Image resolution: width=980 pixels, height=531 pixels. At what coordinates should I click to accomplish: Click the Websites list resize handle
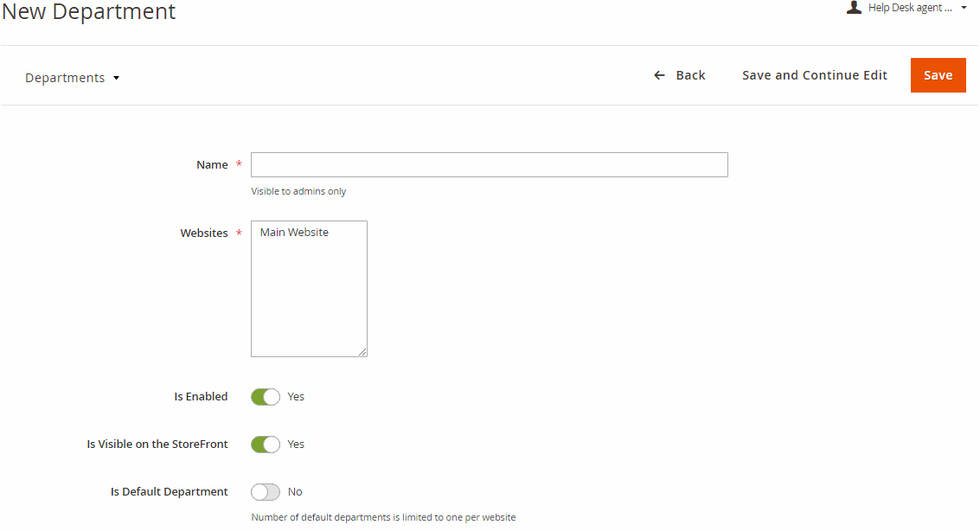coord(362,352)
